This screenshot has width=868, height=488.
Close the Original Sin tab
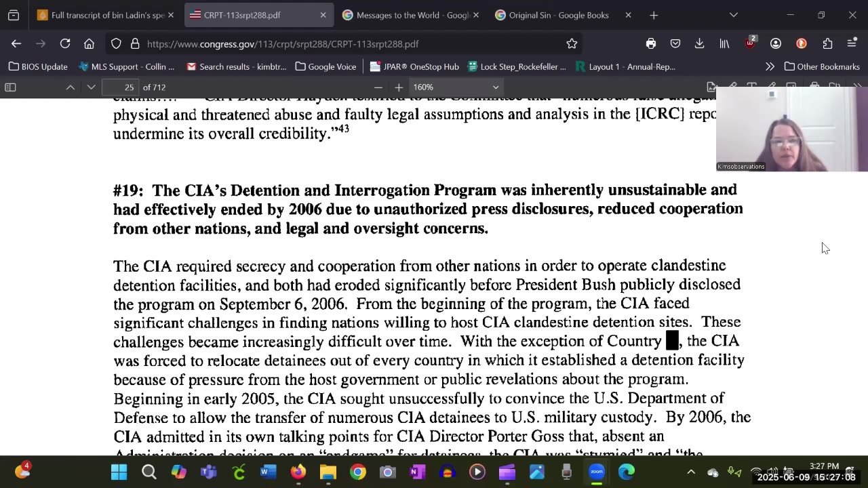628,15
